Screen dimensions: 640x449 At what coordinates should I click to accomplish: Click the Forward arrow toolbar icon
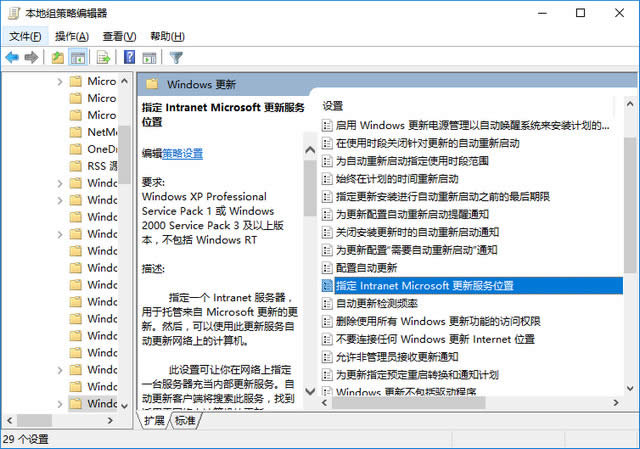(x=32, y=57)
